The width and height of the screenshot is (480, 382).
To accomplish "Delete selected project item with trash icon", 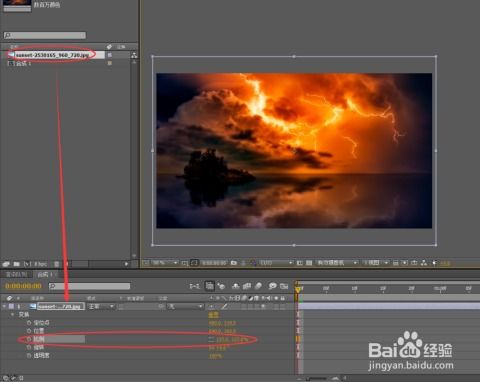I will pos(57,264).
